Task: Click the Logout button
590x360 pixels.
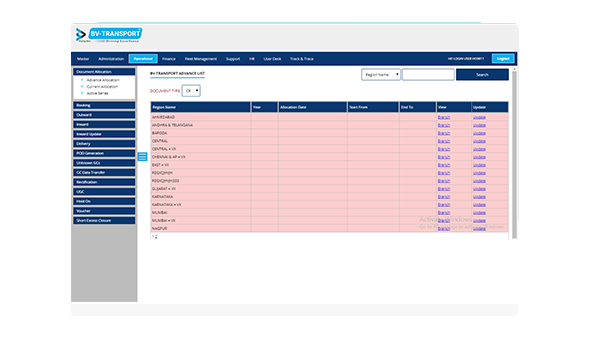Action: pos(503,59)
